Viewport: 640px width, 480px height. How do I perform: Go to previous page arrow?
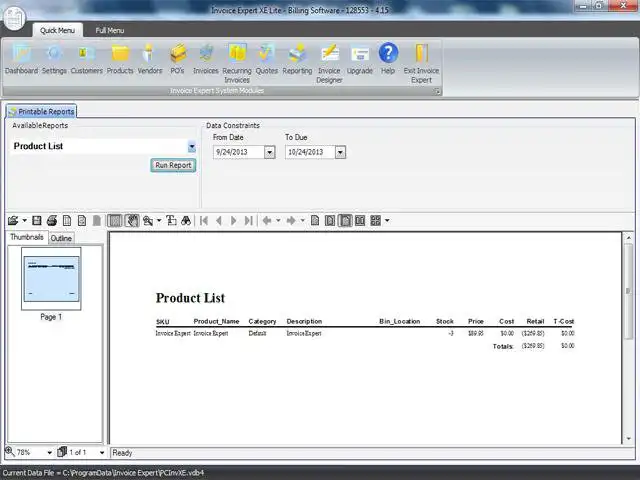tap(219, 221)
